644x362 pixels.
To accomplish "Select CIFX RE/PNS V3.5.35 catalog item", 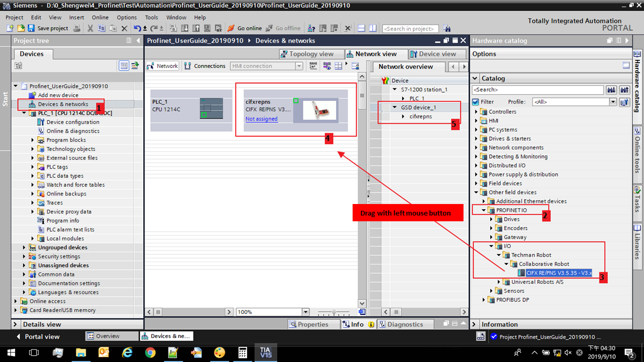I will click(x=559, y=273).
